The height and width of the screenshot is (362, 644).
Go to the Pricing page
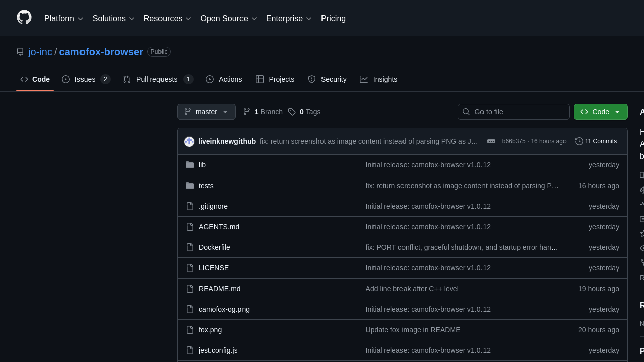[x=333, y=19]
